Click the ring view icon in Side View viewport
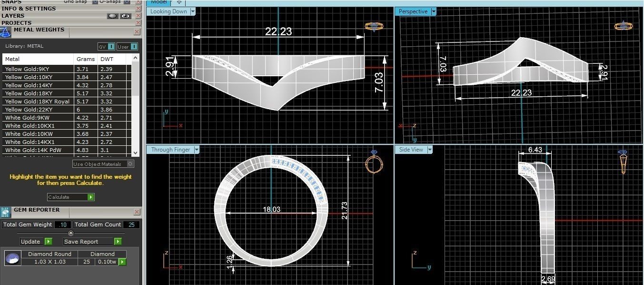 coord(623,162)
